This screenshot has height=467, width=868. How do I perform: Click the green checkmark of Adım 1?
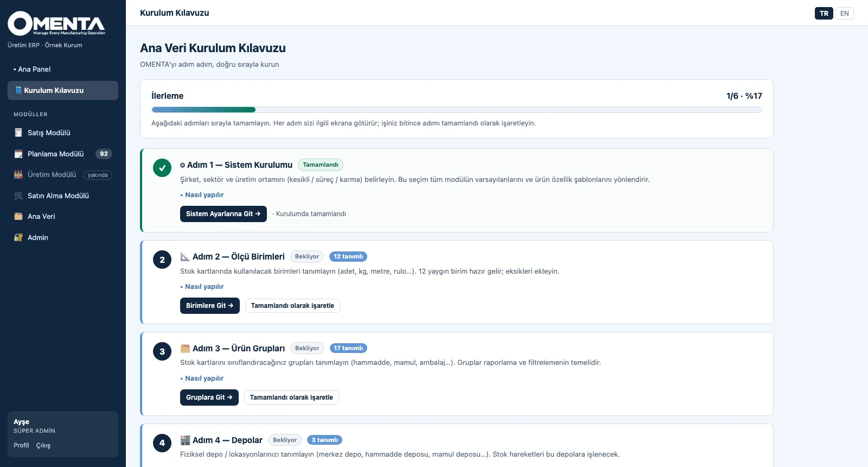click(162, 168)
